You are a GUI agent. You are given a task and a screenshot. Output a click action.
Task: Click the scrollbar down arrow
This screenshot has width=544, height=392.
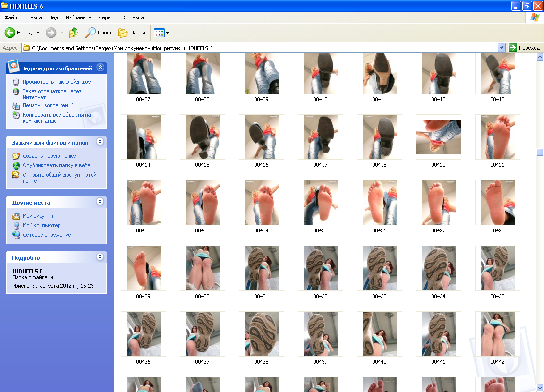(540, 388)
